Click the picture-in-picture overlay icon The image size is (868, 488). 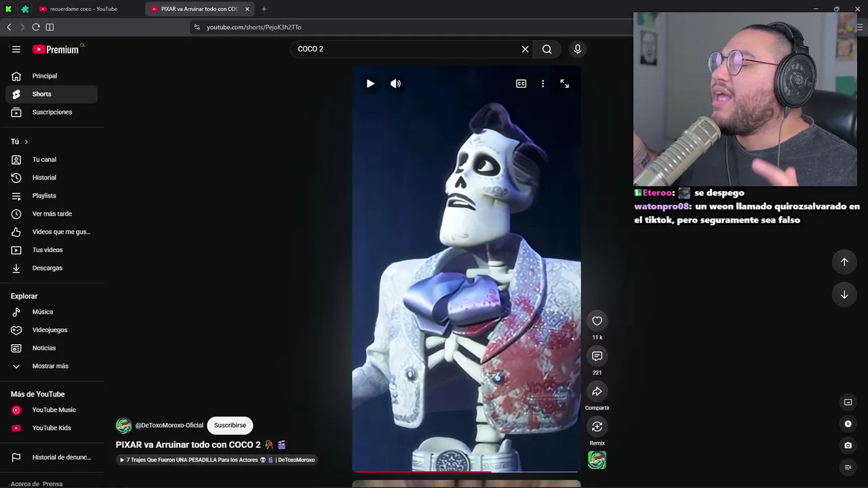click(848, 402)
